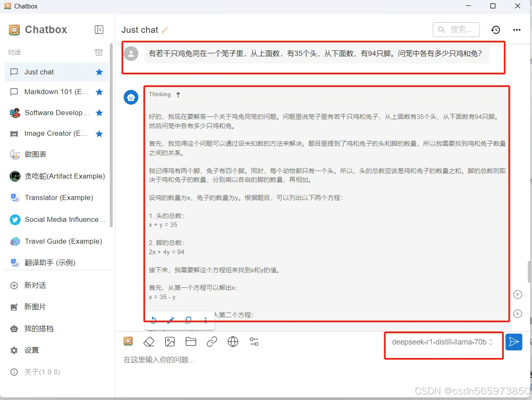Select the eraser icon to clear context
The width and height of the screenshot is (532, 400).
pyautogui.click(x=149, y=342)
